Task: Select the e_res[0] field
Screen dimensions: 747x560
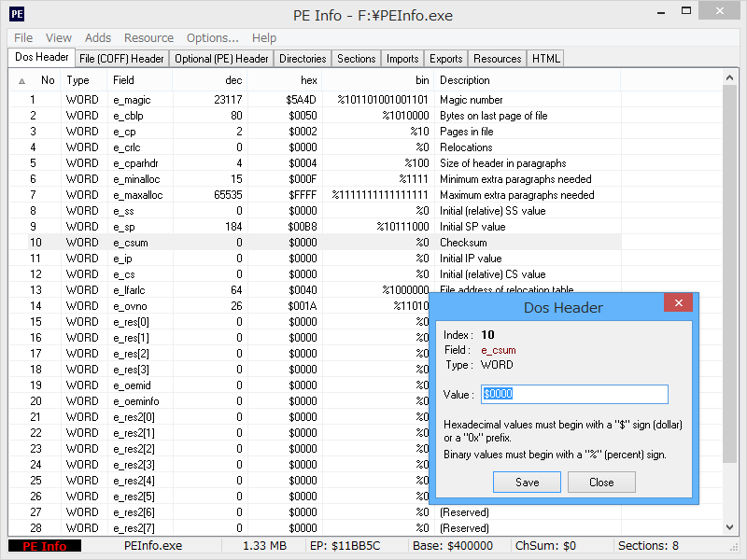Action: (131, 322)
